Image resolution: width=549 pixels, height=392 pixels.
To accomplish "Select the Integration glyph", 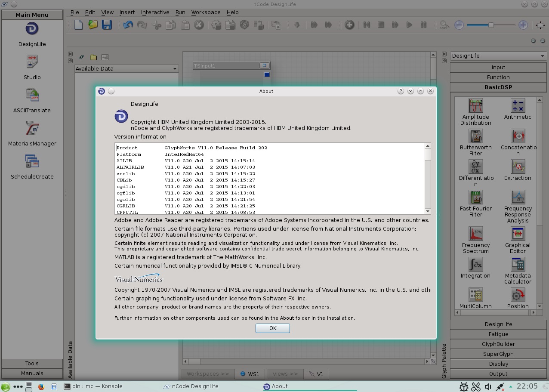I will tap(475, 268).
